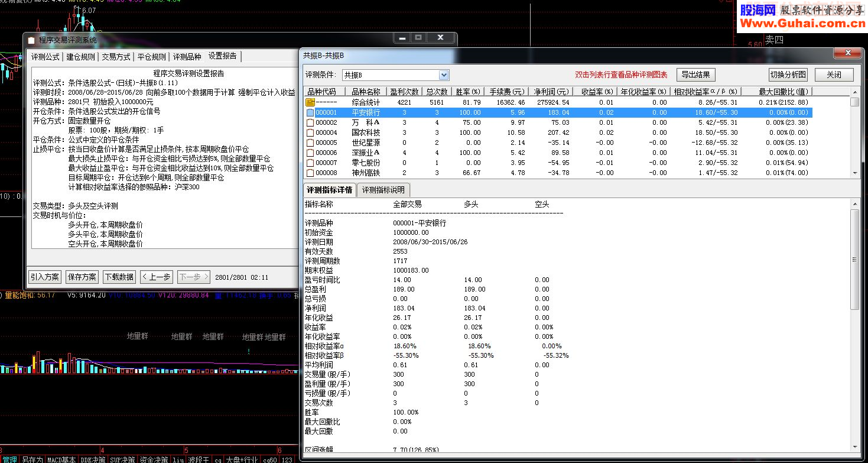Click the document icon beside 000007
The image size is (868, 463).
pos(310,163)
